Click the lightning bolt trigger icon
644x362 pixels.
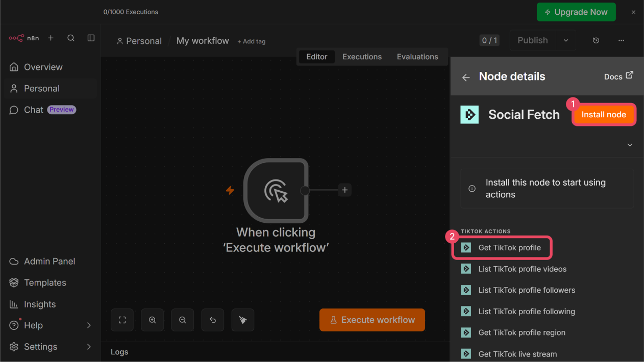(230, 190)
